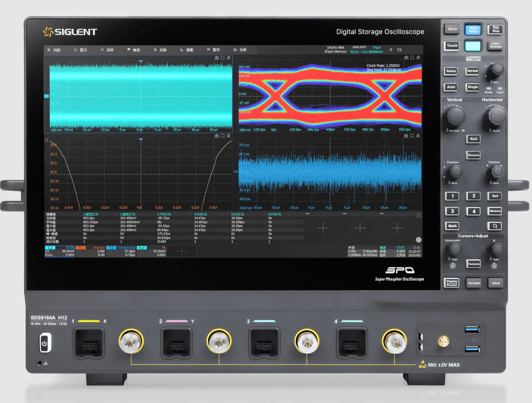Toggle channel 3 button
532x403 pixels.
tap(452, 211)
